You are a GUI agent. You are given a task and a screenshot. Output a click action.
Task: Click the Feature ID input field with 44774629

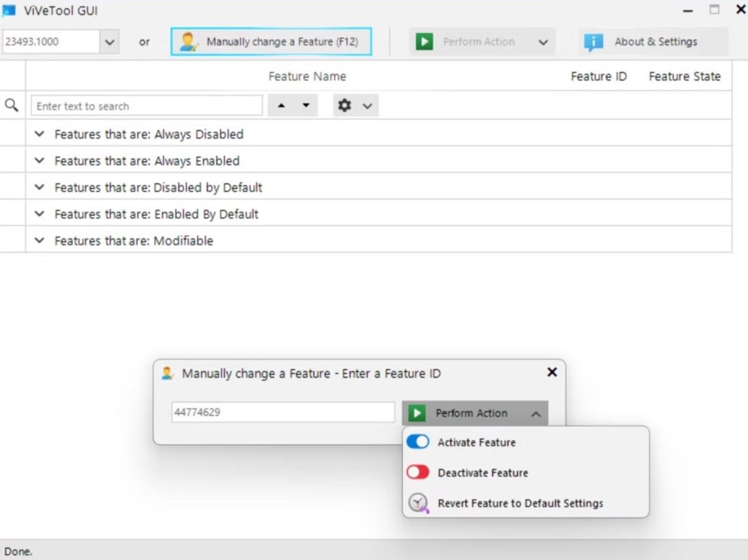284,412
